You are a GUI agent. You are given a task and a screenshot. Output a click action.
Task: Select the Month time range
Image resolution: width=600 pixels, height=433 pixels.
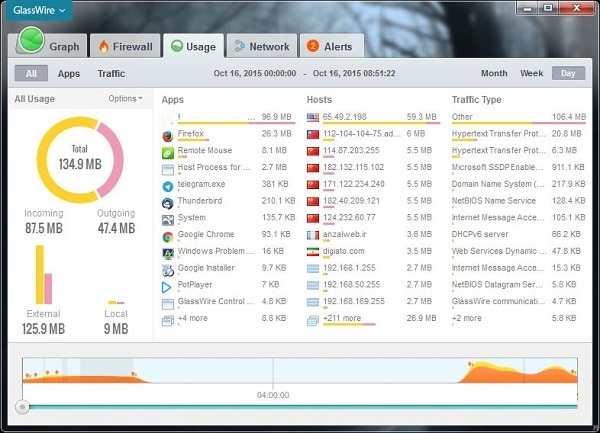tap(494, 73)
